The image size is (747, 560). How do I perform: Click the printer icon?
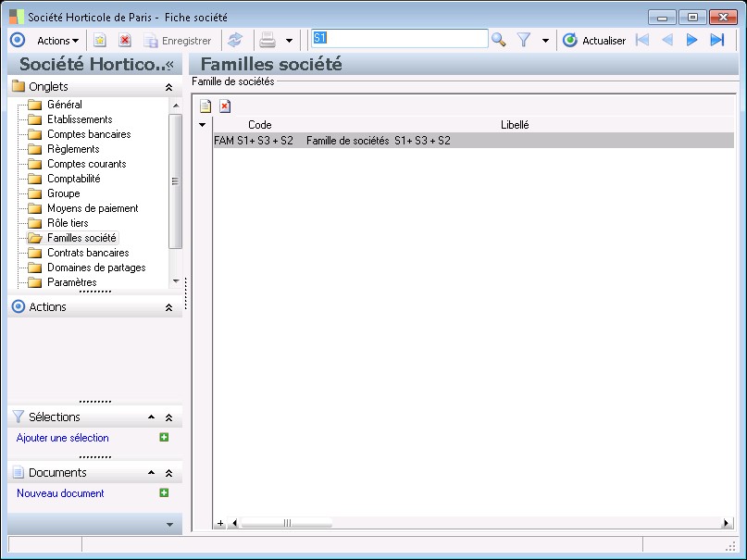click(x=268, y=40)
